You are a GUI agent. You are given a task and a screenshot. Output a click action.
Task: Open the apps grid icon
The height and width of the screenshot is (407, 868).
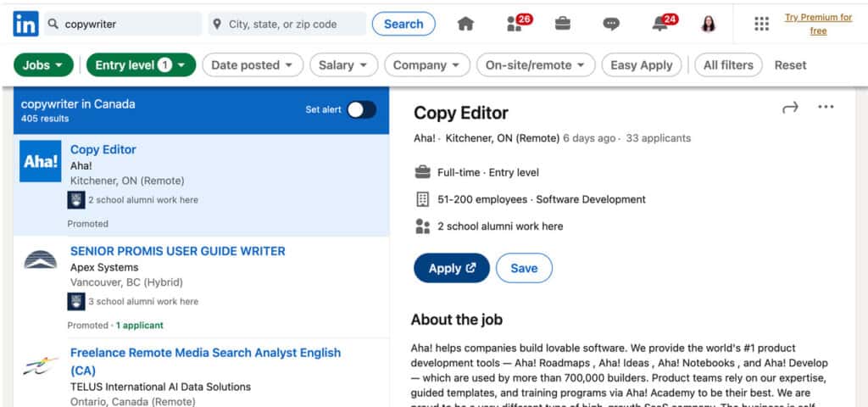[x=761, y=24]
